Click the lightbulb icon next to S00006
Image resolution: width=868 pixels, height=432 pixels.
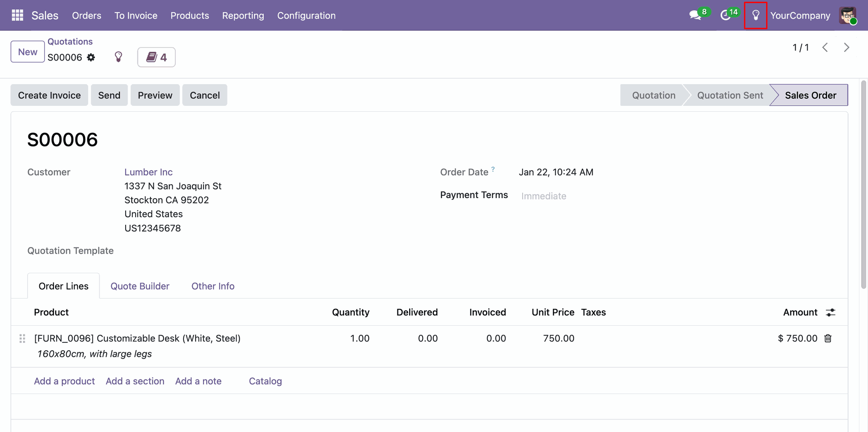coord(118,57)
